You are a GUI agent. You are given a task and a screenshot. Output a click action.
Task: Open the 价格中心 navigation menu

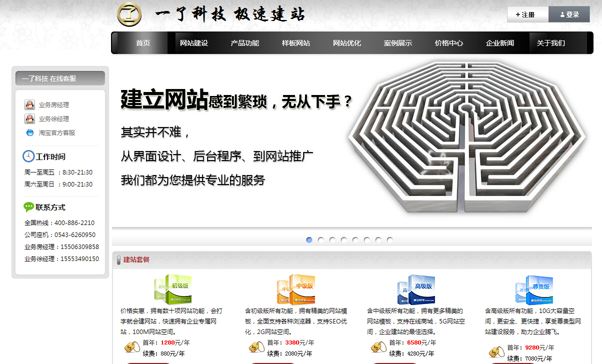click(x=449, y=43)
